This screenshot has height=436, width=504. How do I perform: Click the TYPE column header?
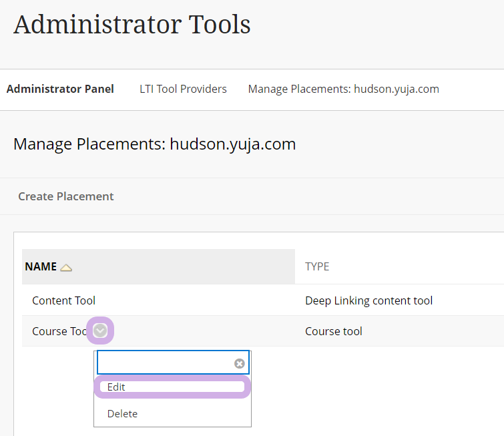pos(317,266)
